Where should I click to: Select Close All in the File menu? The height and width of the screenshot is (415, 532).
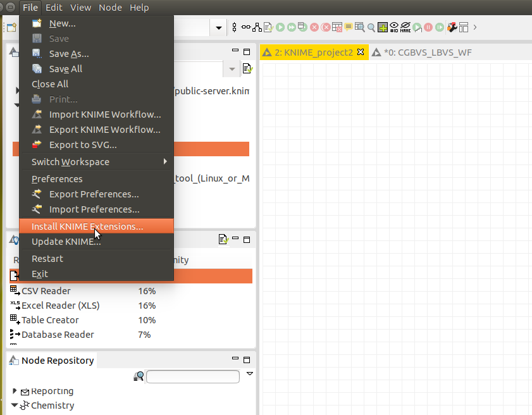(97, 84)
